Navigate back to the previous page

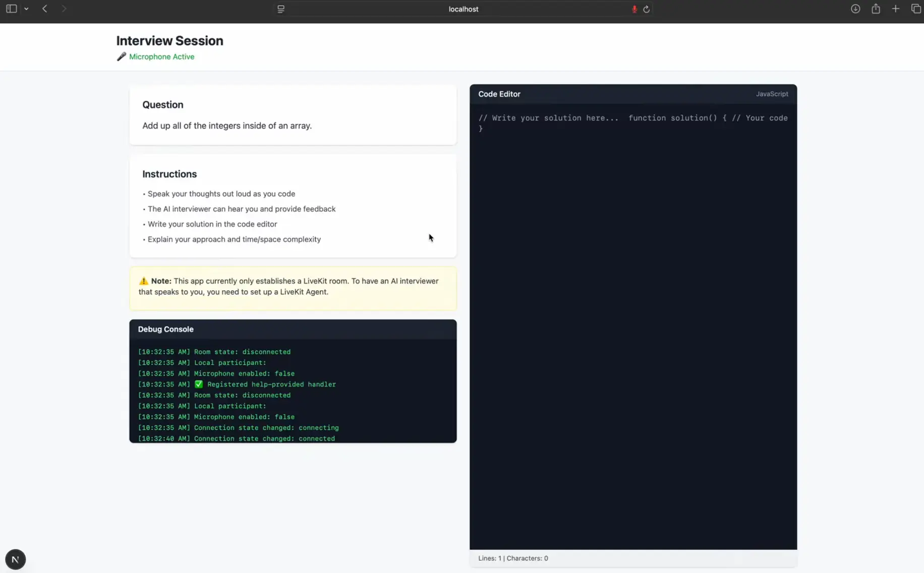[45, 8]
